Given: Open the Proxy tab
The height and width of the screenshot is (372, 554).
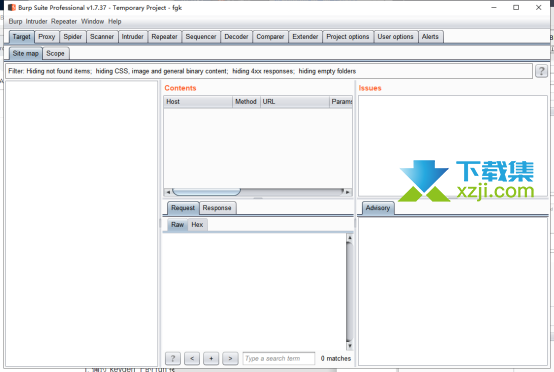Looking at the screenshot, I should [x=47, y=37].
